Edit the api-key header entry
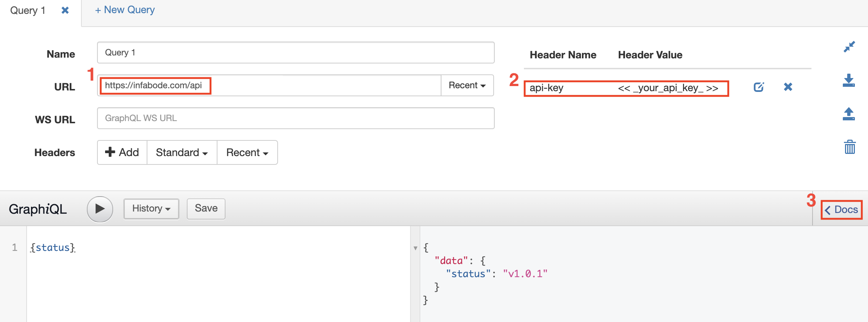This screenshot has width=868, height=322. pos(759,87)
